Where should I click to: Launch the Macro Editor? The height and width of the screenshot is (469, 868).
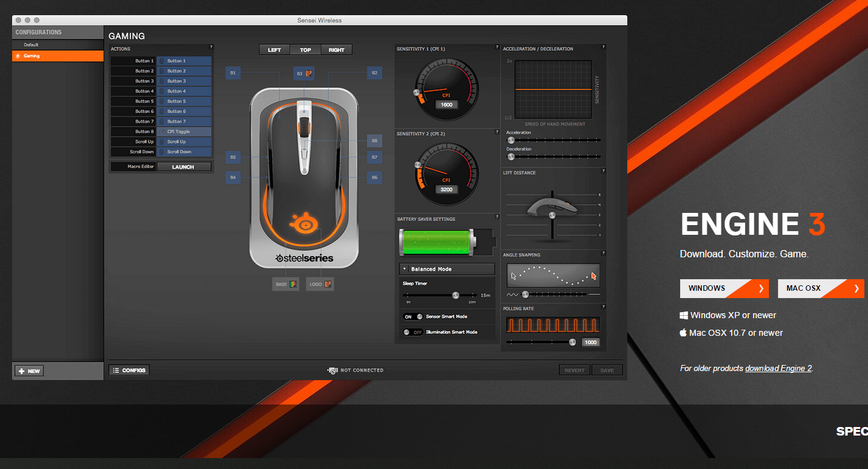183,167
